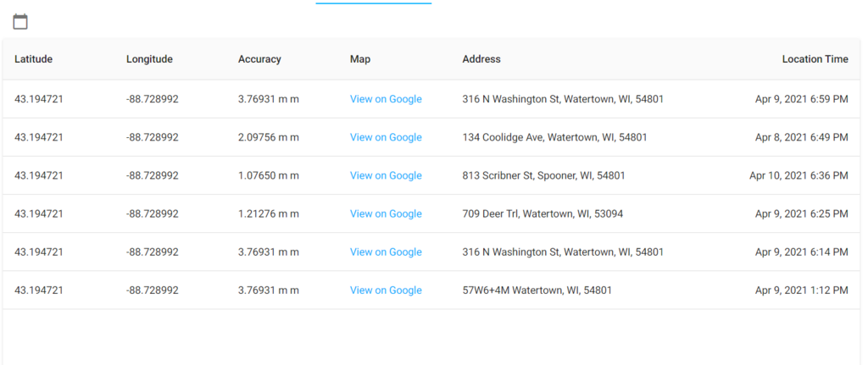Click the Apr 9, 2021 1:12 PM timestamp
The height and width of the screenshot is (365, 868).
pyautogui.click(x=801, y=290)
